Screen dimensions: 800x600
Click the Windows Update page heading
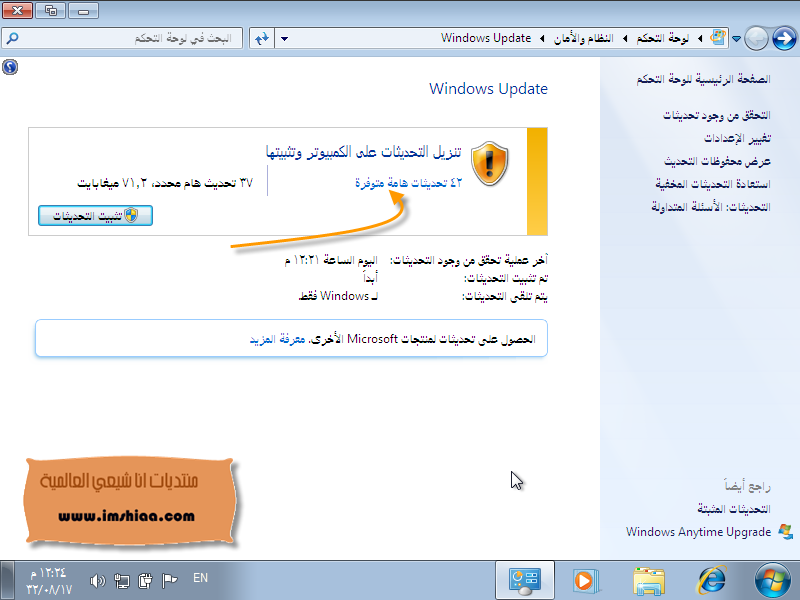click(488, 89)
